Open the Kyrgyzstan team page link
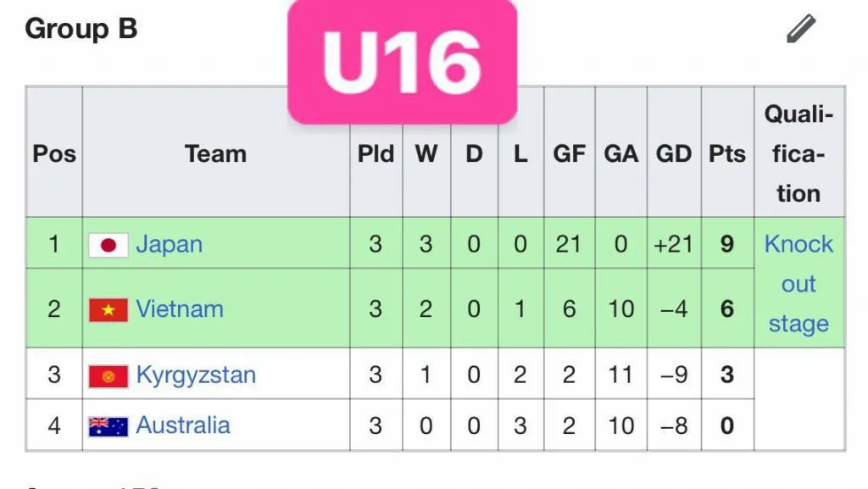The height and width of the screenshot is (489, 868). [198, 374]
